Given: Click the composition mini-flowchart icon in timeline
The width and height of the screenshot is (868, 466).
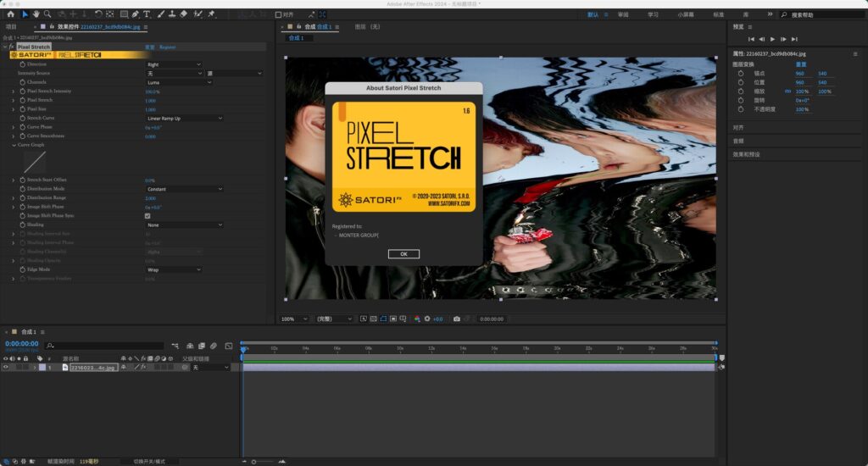Looking at the screenshot, I should [175, 346].
